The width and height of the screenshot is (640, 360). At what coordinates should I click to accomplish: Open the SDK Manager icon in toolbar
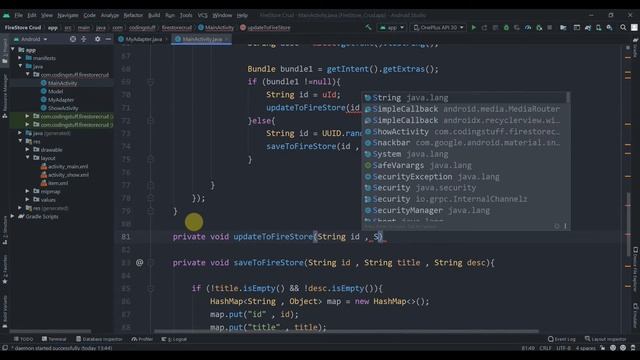[x=609, y=27]
